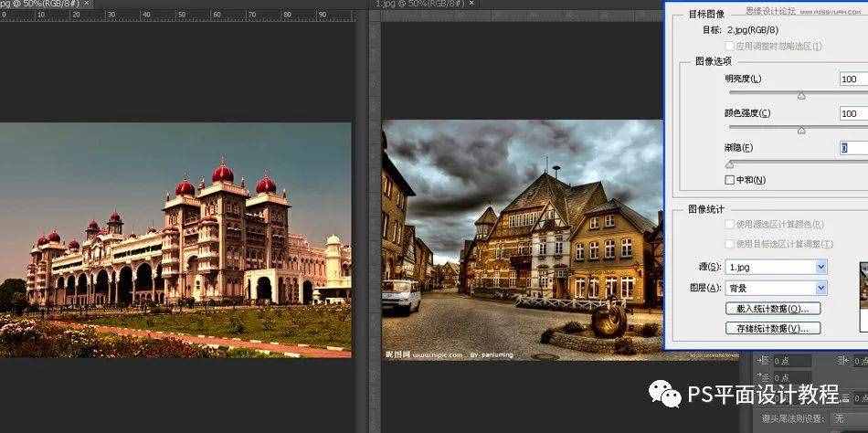
Task: Check 使用目标选区计算调整 option
Action: [x=730, y=244]
